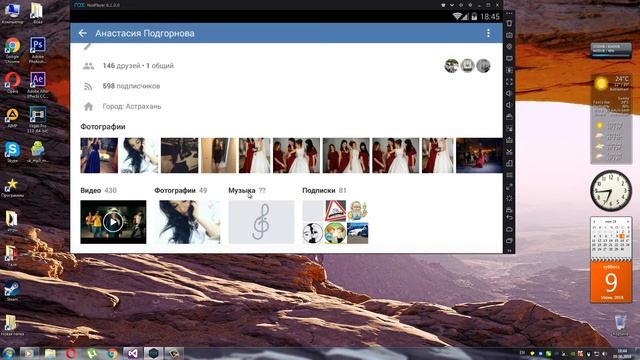The width and height of the screenshot is (640, 360).
Task: Open the Фотографии section heading
Action: (x=103, y=127)
